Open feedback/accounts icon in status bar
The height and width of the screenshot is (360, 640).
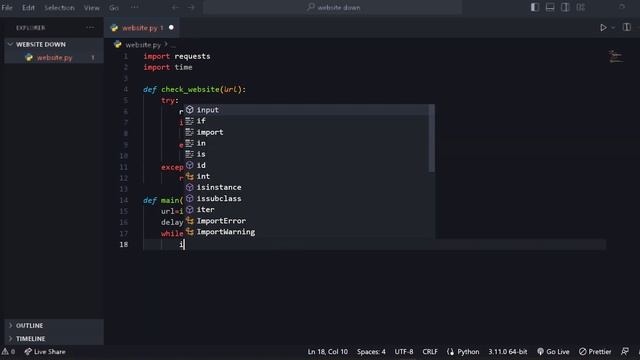625,351
